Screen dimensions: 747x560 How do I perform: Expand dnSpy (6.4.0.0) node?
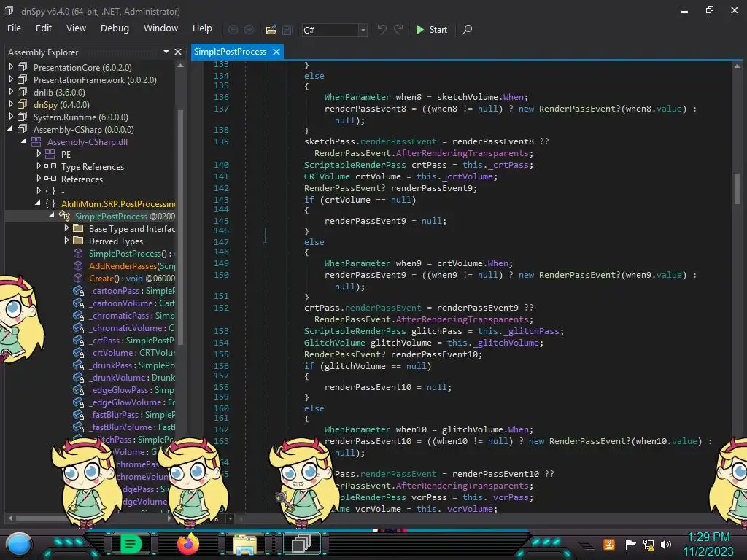tap(11, 104)
